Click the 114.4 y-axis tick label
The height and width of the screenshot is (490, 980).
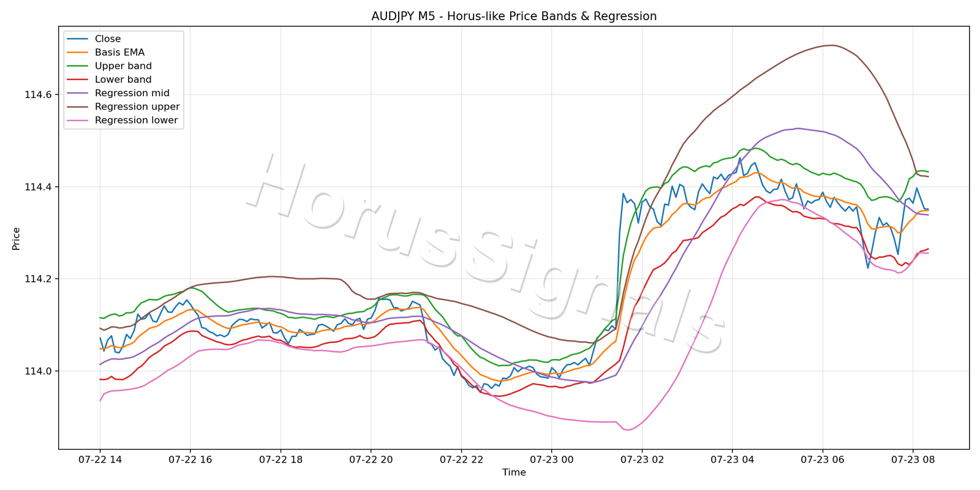(x=38, y=187)
